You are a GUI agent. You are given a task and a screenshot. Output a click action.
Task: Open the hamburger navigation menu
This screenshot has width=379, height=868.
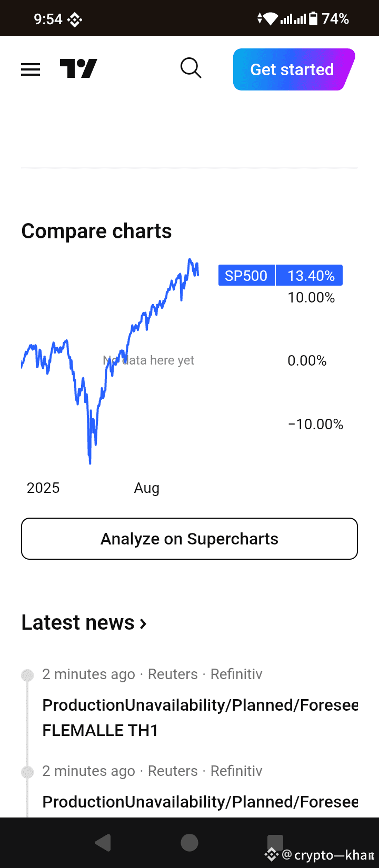[31, 69]
